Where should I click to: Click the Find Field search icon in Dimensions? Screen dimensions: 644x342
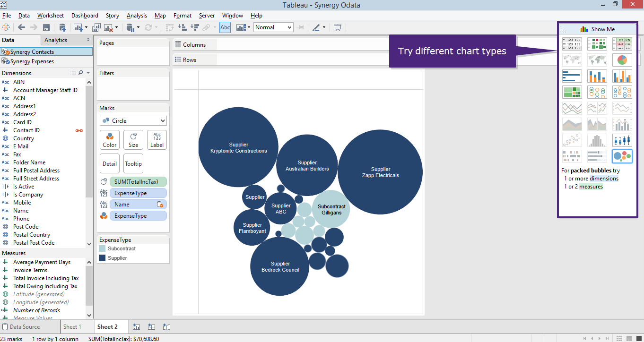point(80,73)
